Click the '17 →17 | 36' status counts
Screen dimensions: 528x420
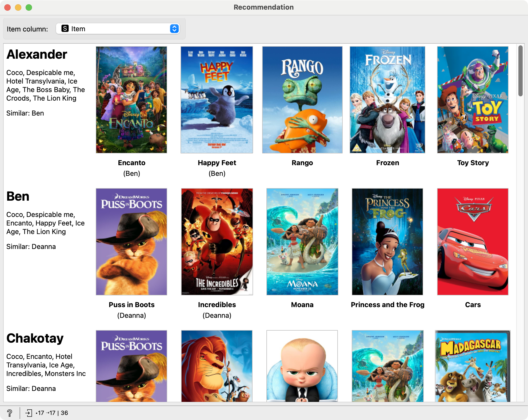tap(52, 413)
